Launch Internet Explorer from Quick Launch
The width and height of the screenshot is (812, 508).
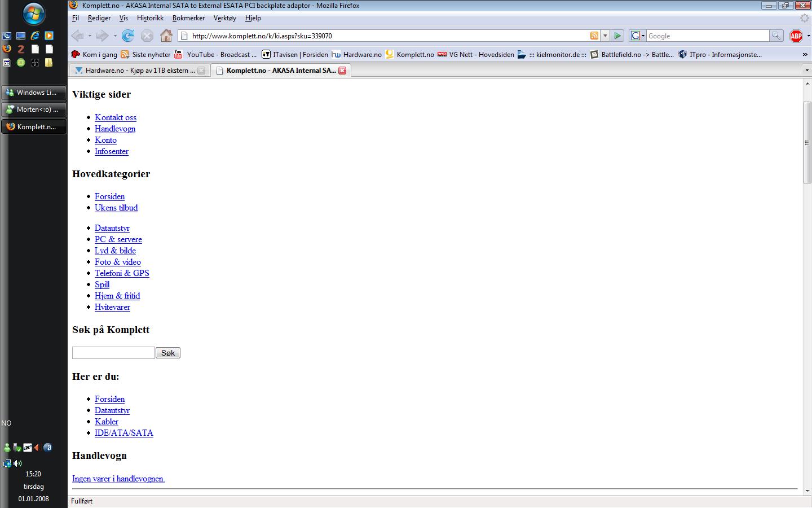35,36
